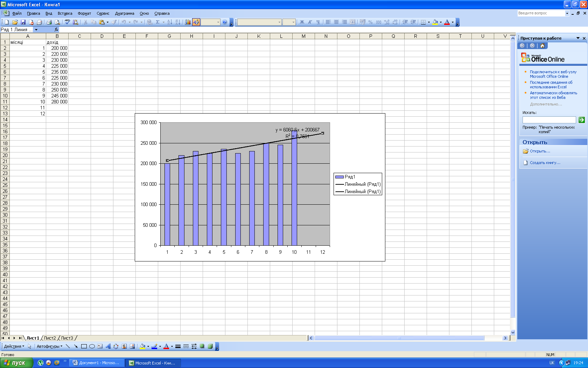Sort descending with the Я-A icon
The width and height of the screenshot is (588, 368).
point(178,22)
